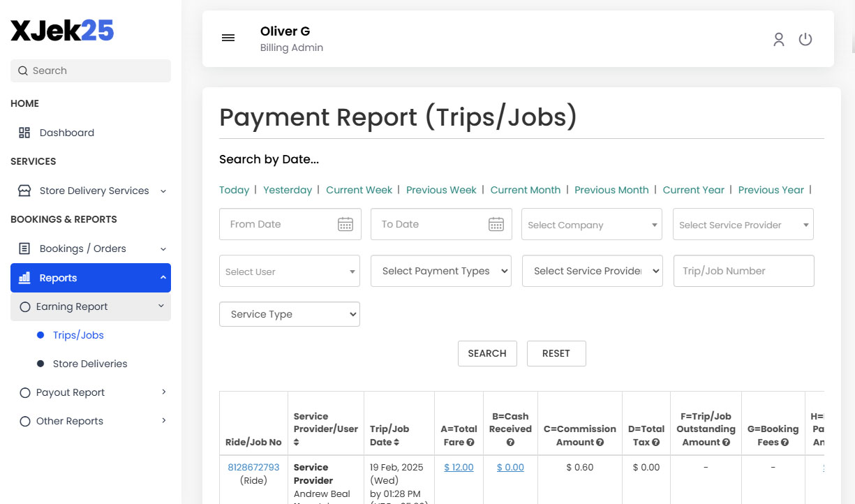855x504 pixels.
Task: Open ride number 8128672793 link
Action: pyautogui.click(x=253, y=467)
